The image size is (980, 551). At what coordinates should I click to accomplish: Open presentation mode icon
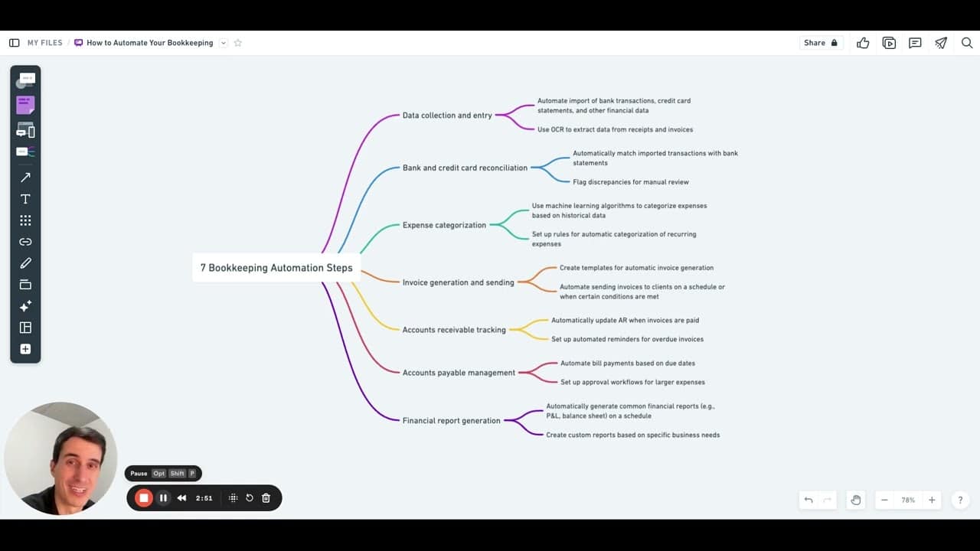[x=889, y=43]
